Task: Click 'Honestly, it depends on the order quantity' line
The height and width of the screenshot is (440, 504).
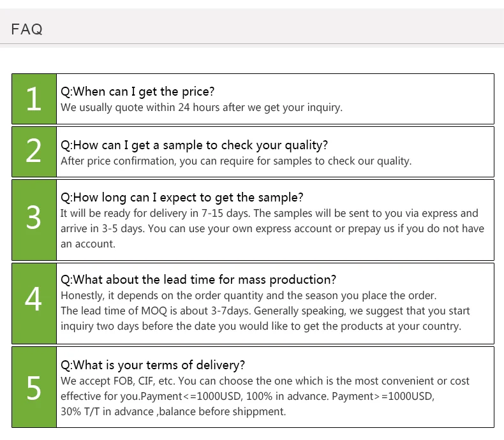Action: (248, 295)
